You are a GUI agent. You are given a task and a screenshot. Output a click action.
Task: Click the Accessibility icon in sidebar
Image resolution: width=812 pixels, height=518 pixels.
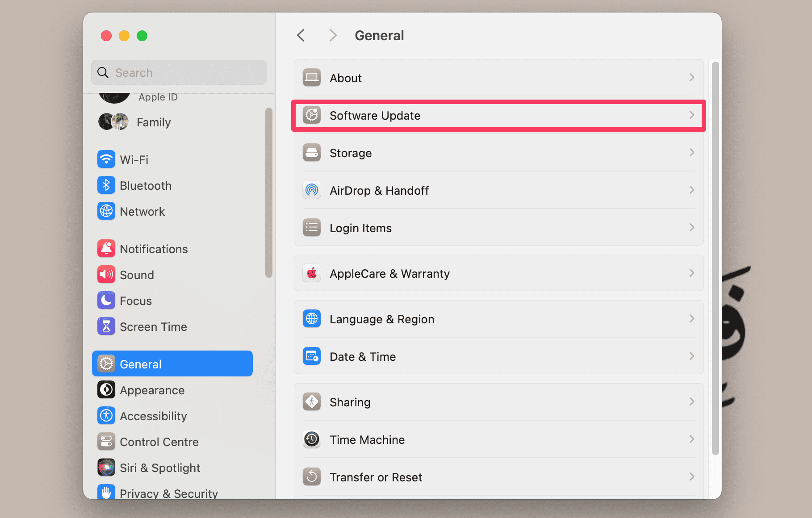point(106,416)
